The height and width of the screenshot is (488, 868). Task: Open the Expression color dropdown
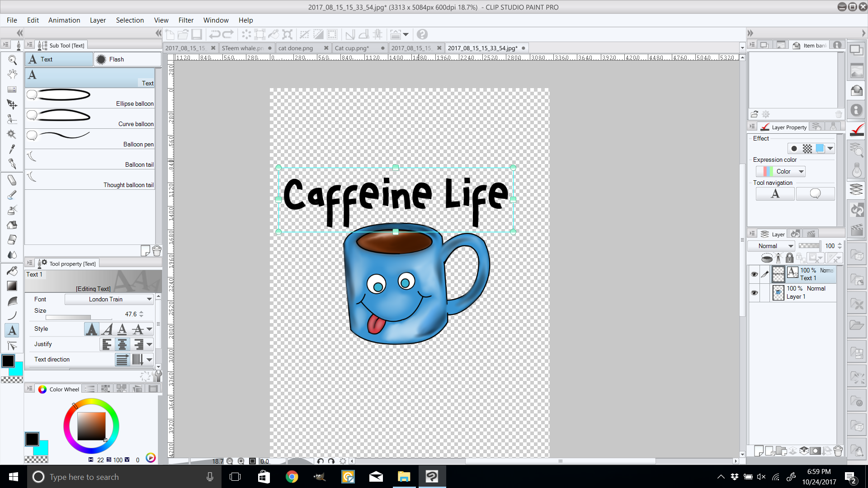(x=781, y=172)
